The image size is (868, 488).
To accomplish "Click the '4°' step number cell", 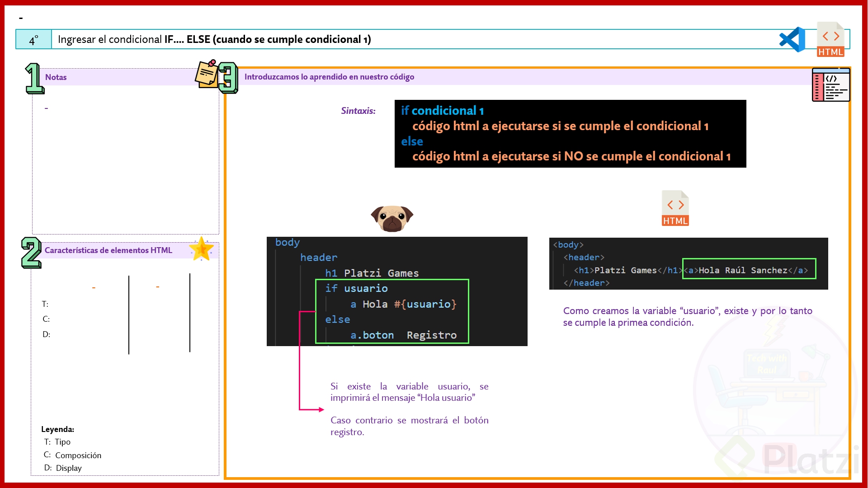I will [x=34, y=40].
